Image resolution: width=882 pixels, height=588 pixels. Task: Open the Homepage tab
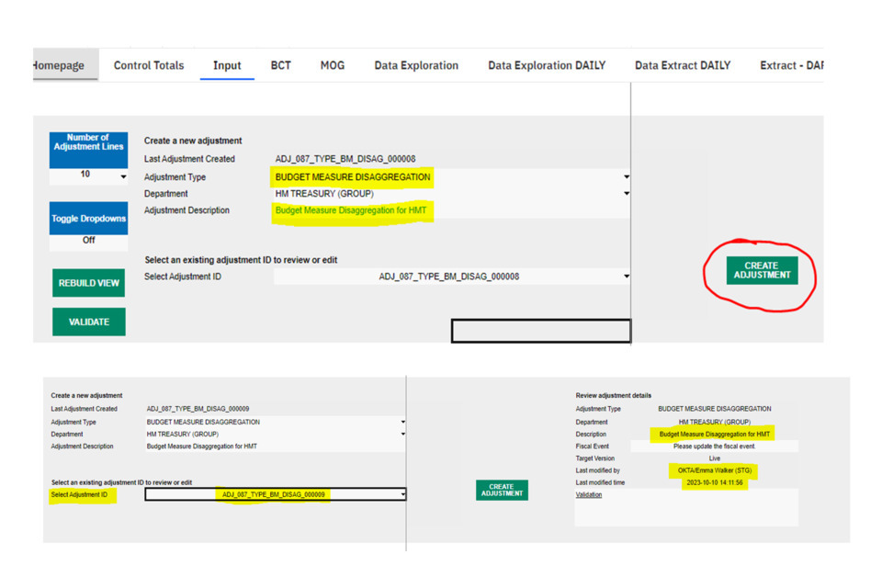[60, 65]
